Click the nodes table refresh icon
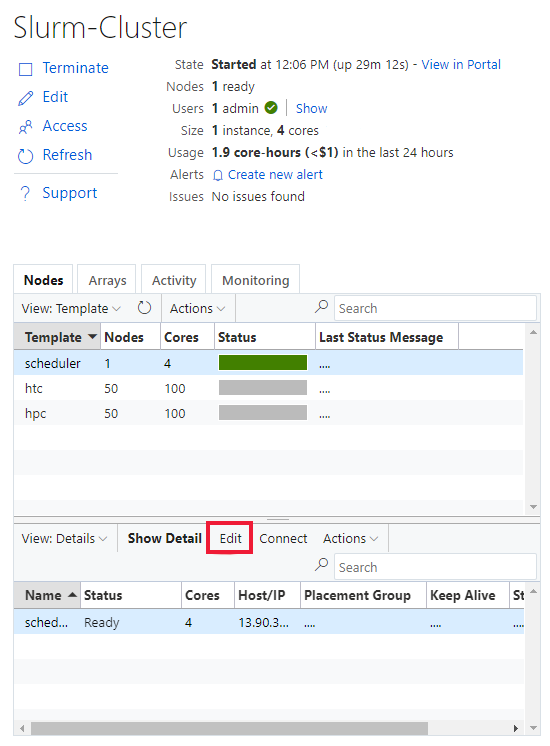 (144, 308)
